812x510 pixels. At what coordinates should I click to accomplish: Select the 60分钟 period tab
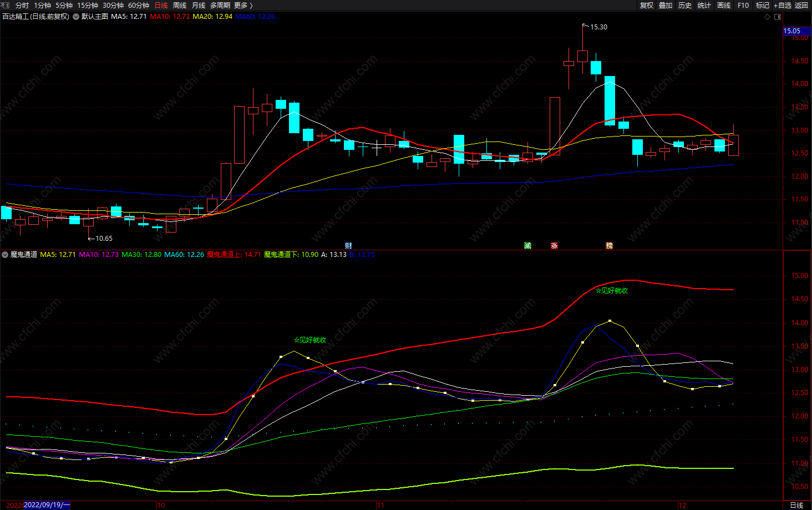click(139, 5)
